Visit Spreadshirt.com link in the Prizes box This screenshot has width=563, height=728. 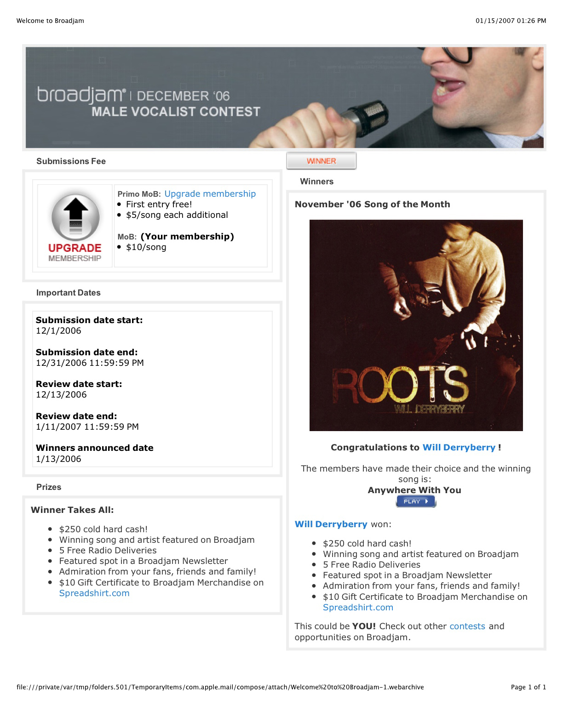tap(94, 593)
